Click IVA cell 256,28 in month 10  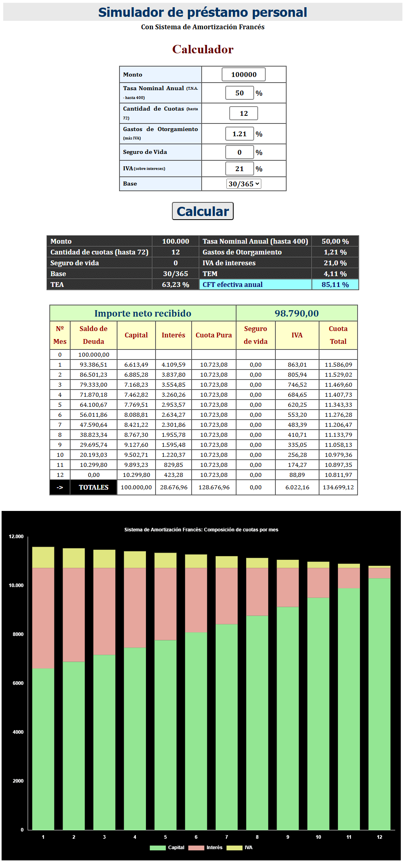[297, 455]
